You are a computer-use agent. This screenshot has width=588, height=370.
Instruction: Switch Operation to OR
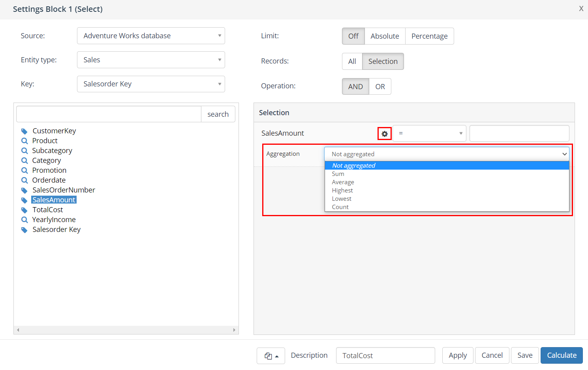(380, 87)
